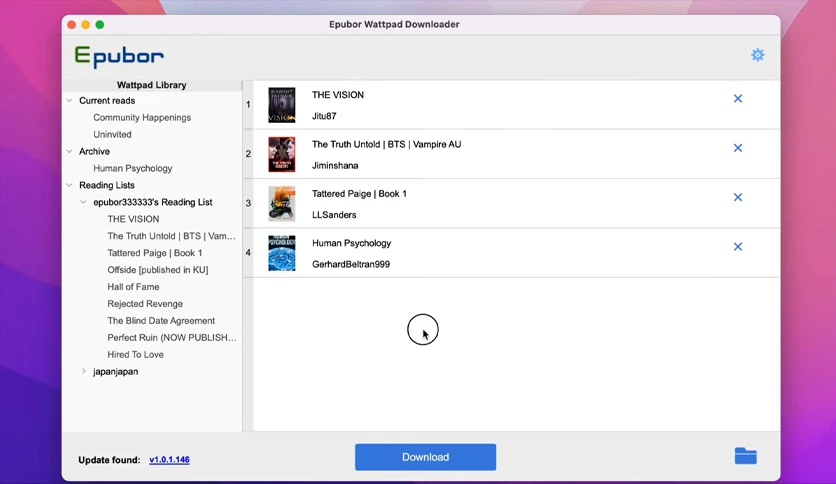836x484 pixels.
Task: Select Hall of Fame in sidebar
Action: tap(133, 287)
